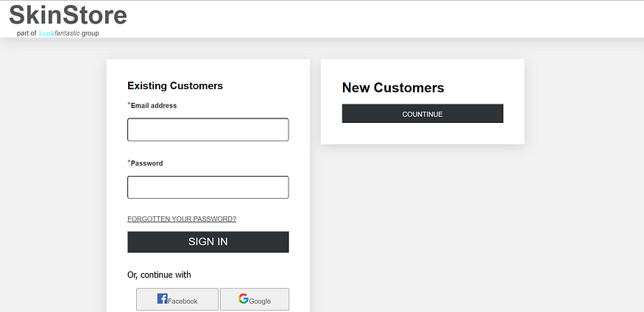This screenshot has width=644, height=312.
Task: Click the lookfantastic brand name in tagline
Action: pos(59,33)
